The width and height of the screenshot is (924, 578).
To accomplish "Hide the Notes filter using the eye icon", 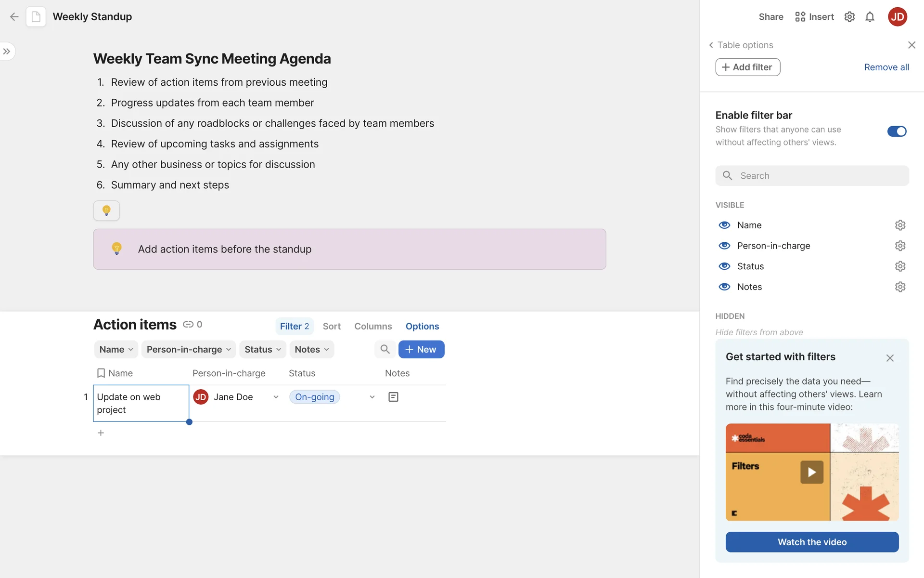I will click(x=724, y=287).
